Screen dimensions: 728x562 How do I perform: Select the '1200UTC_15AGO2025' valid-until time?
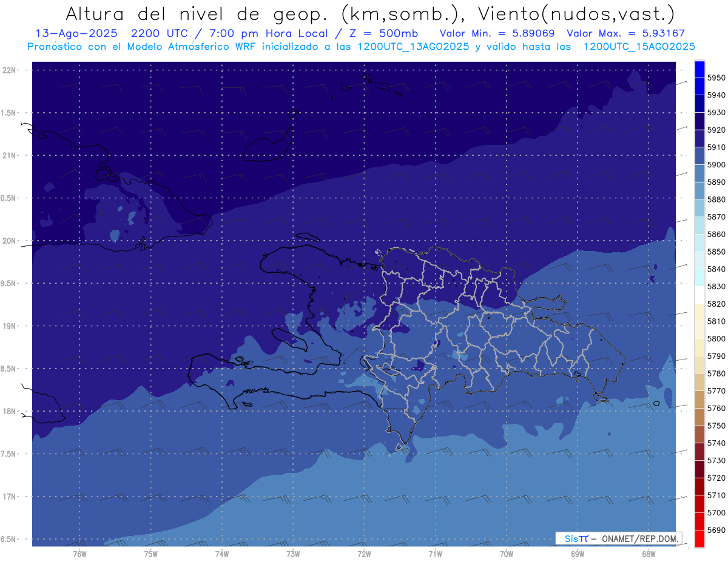(x=639, y=47)
